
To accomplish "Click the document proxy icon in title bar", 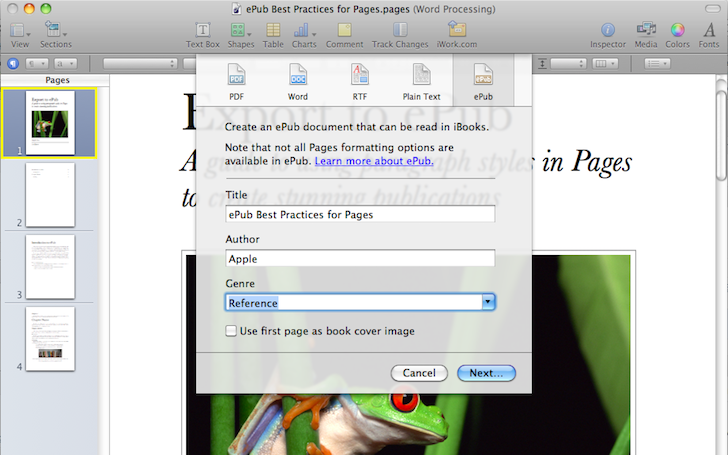I will tap(237, 9).
